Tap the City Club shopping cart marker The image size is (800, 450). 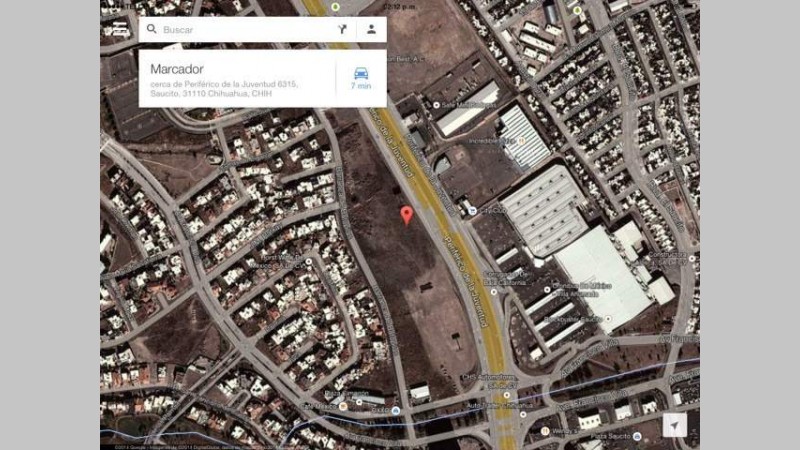coord(473,210)
